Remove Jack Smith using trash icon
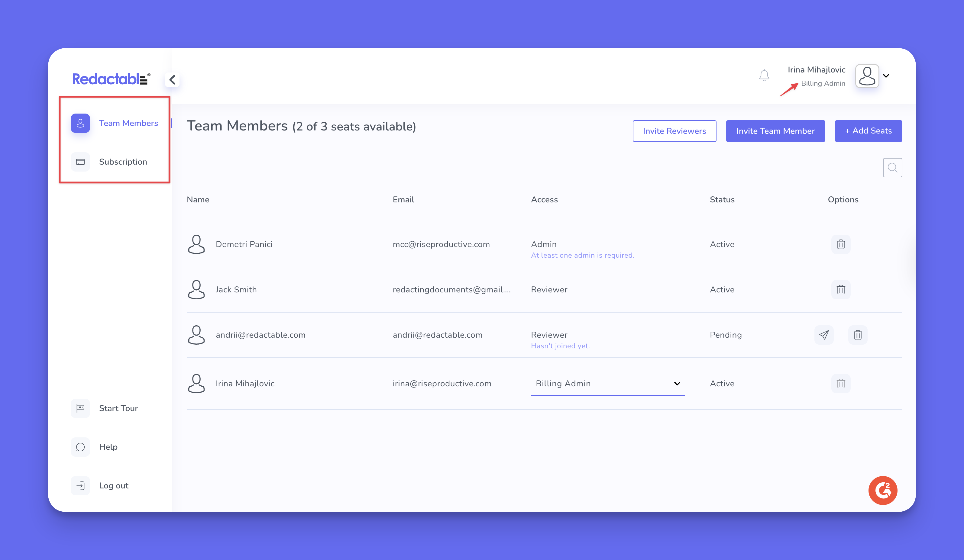This screenshot has height=560, width=964. coord(840,289)
